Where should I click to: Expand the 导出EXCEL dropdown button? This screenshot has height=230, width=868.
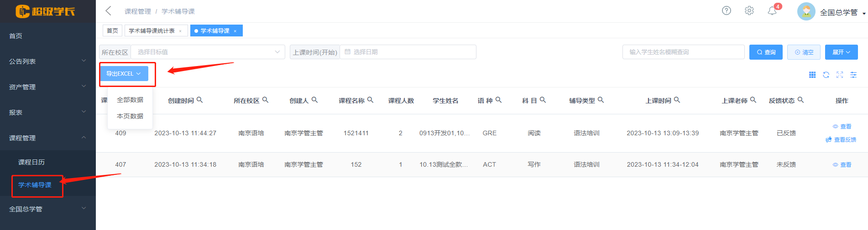[124, 73]
